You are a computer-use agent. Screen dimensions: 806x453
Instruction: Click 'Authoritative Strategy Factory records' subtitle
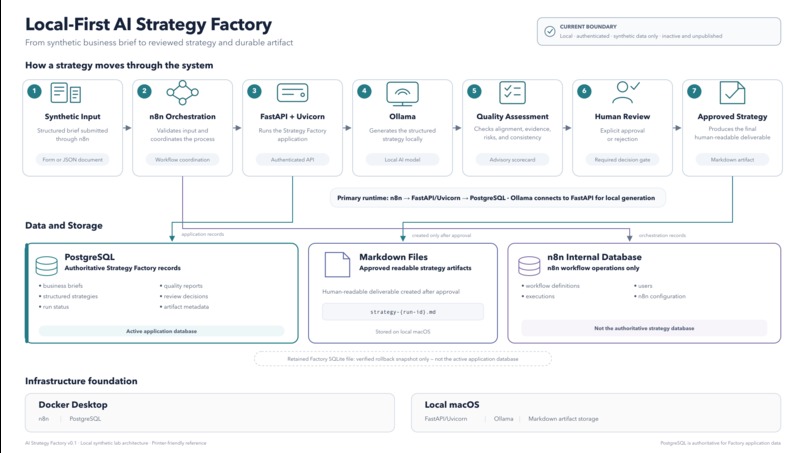(x=122, y=268)
